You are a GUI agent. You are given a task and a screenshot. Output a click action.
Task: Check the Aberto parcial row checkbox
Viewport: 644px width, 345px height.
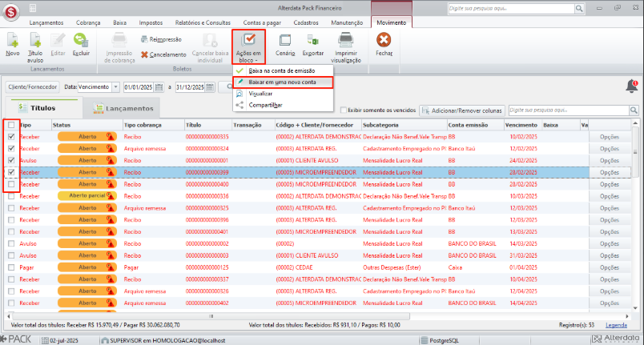pos(11,196)
